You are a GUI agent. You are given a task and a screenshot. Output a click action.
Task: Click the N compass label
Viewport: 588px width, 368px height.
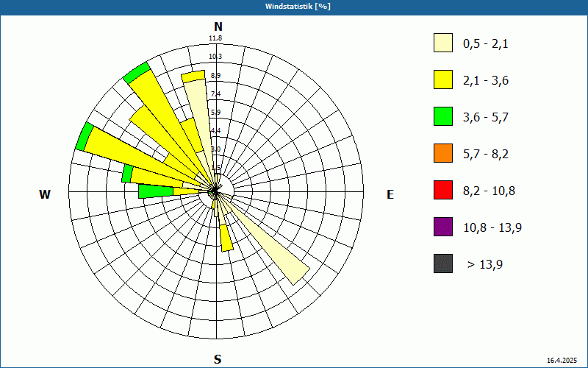pos(218,26)
